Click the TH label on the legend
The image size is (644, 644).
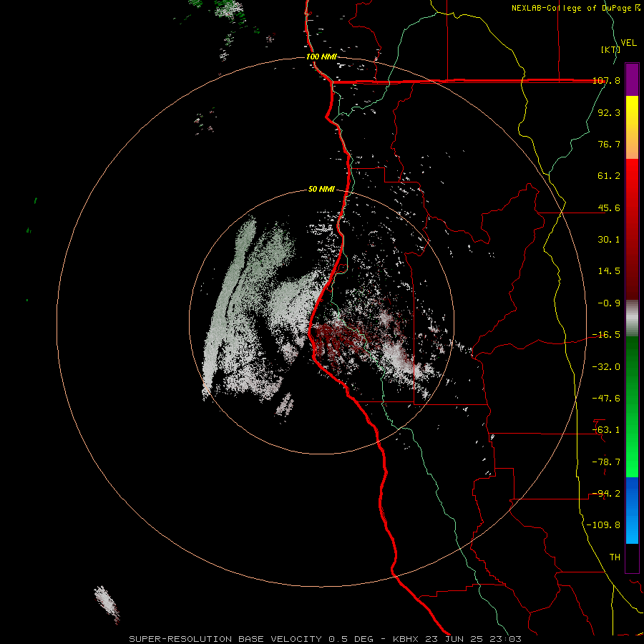tap(615, 557)
